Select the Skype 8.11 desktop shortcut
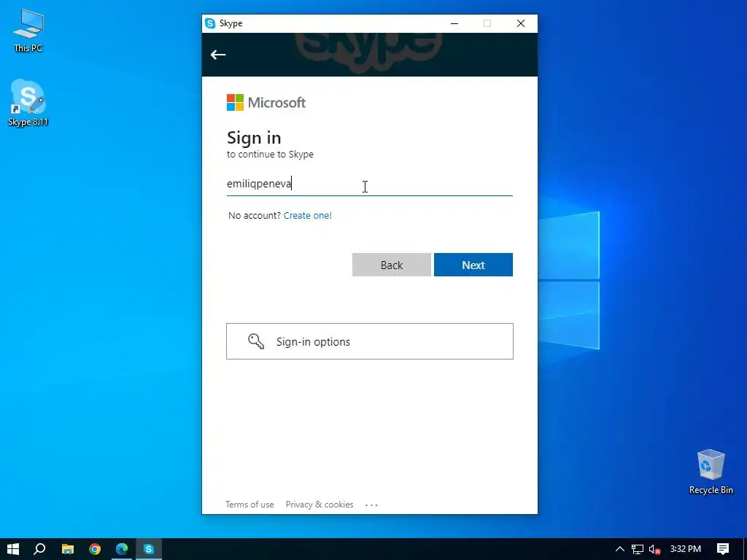This screenshot has height=560, width=747. pos(28,104)
